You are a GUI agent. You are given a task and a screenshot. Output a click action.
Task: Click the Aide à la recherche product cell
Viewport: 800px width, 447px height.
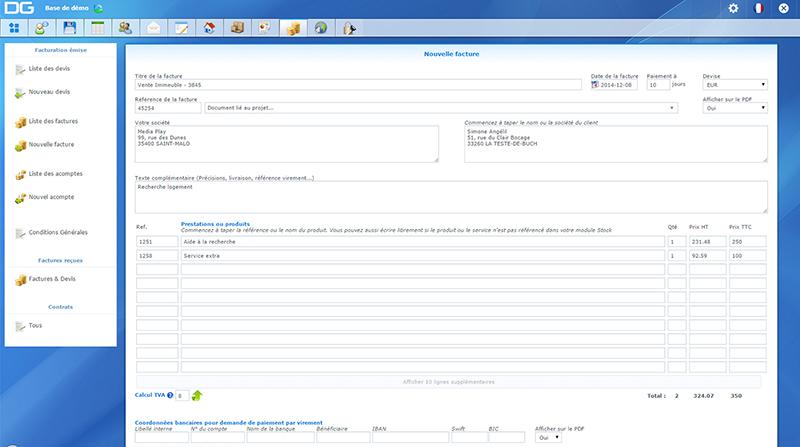coord(423,241)
